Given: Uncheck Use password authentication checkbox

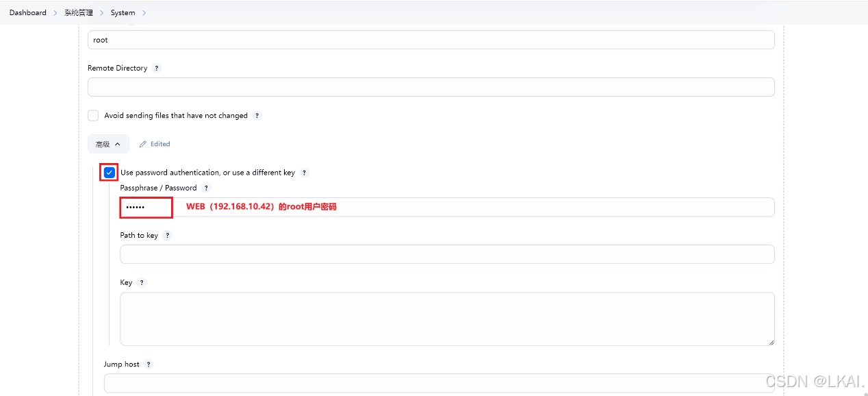Looking at the screenshot, I should (x=110, y=173).
